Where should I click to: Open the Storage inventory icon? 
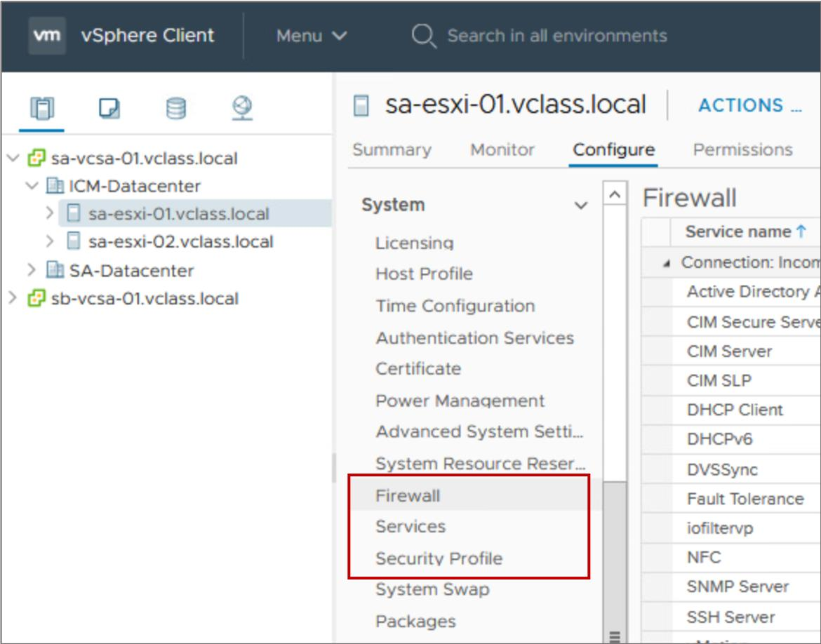click(175, 108)
